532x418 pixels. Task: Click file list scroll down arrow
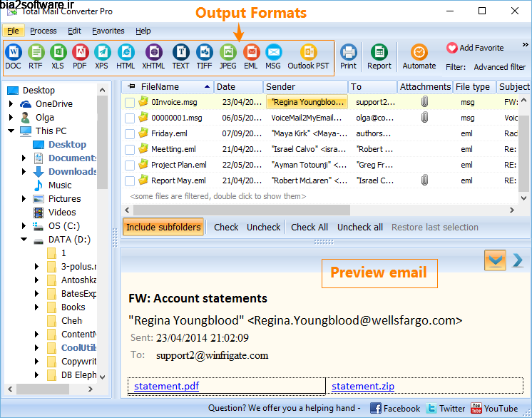523,198
